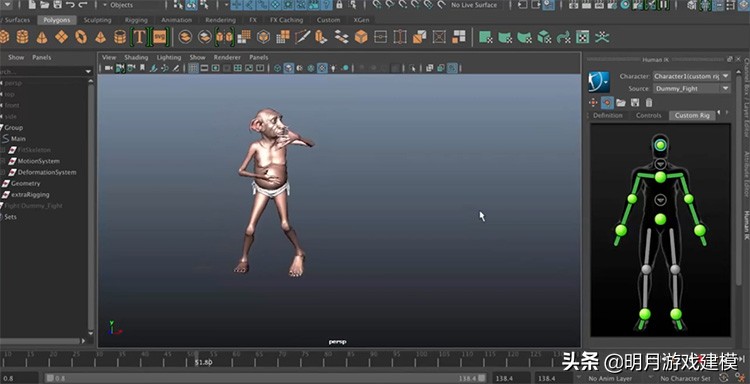Open the HumanIK main menu button
Image resolution: width=750 pixels, height=384 pixels.
click(x=599, y=82)
